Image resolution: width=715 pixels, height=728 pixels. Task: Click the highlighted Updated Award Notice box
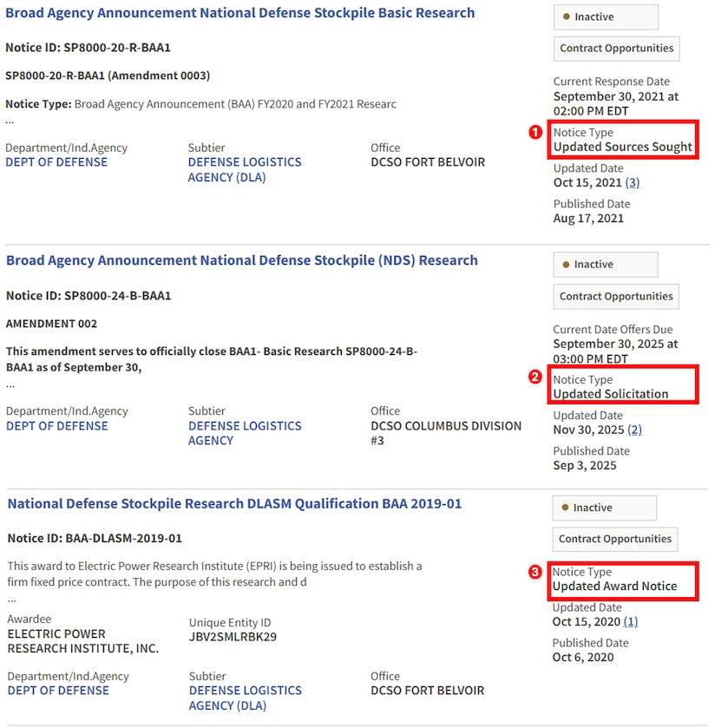point(624,580)
